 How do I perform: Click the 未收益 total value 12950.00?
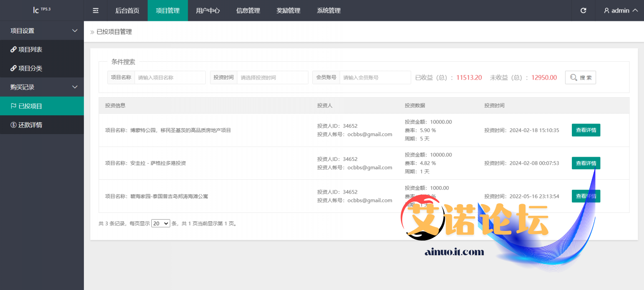544,78
